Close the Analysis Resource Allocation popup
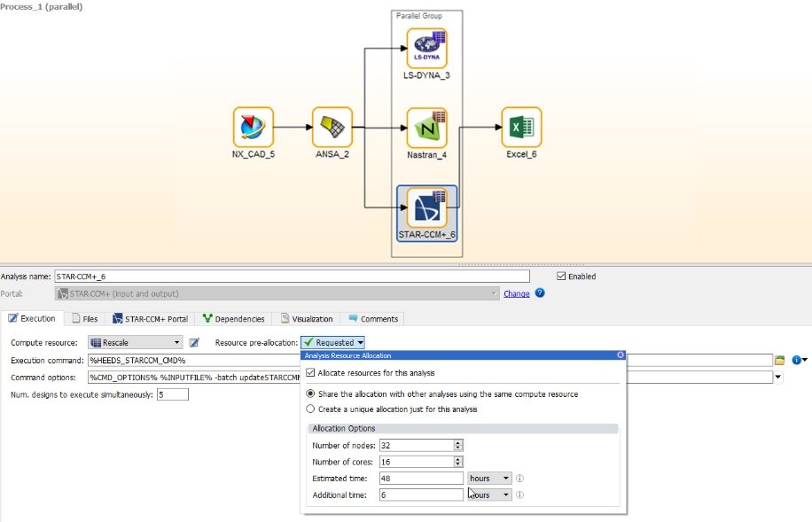 pyautogui.click(x=621, y=355)
